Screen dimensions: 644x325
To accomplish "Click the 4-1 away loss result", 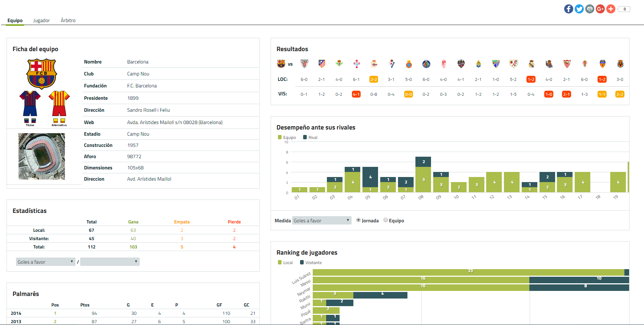I will [x=356, y=94].
